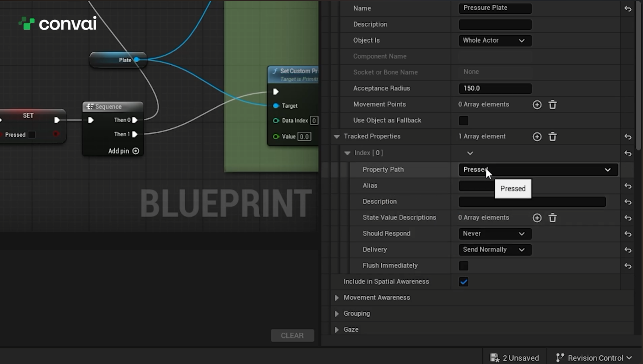Select the SET node header

point(28,115)
